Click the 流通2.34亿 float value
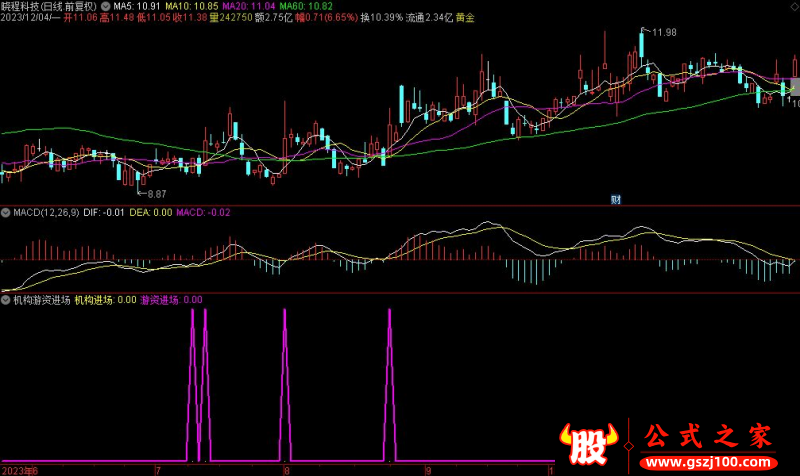The width and height of the screenshot is (800, 476). (429, 18)
